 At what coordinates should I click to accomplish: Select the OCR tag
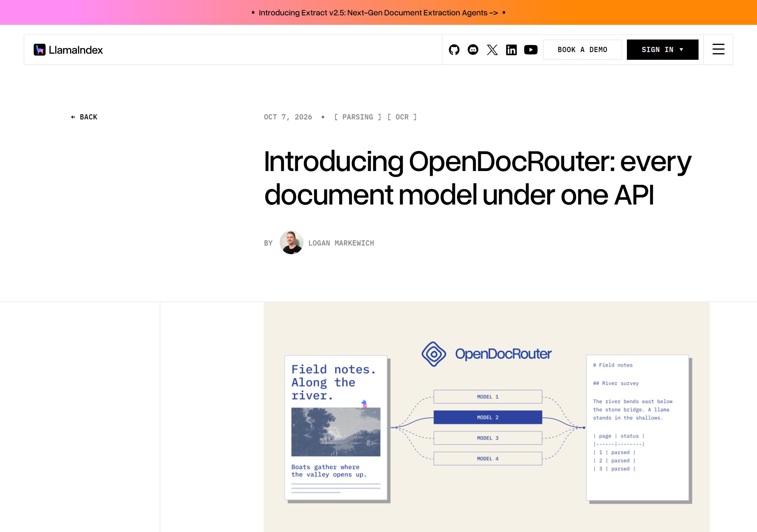point(402,117)
